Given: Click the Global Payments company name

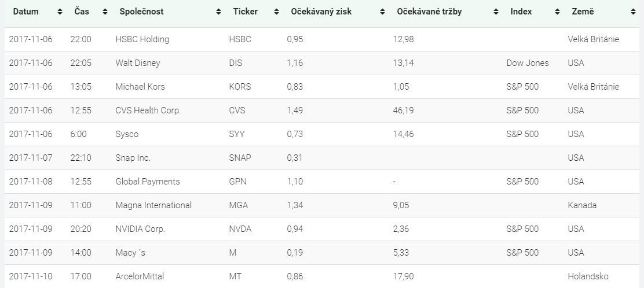Looking at the screenshot, I should (x=148, y=182).
